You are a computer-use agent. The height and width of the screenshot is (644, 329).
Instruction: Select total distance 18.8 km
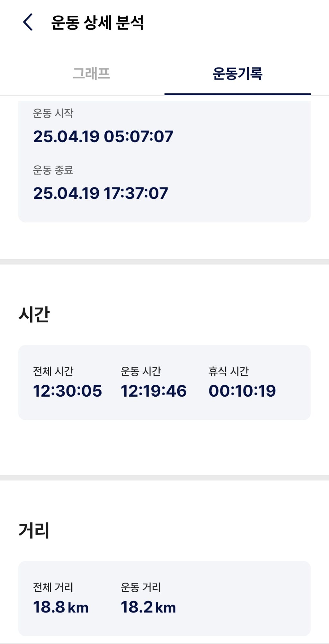[x=61, y=607]
